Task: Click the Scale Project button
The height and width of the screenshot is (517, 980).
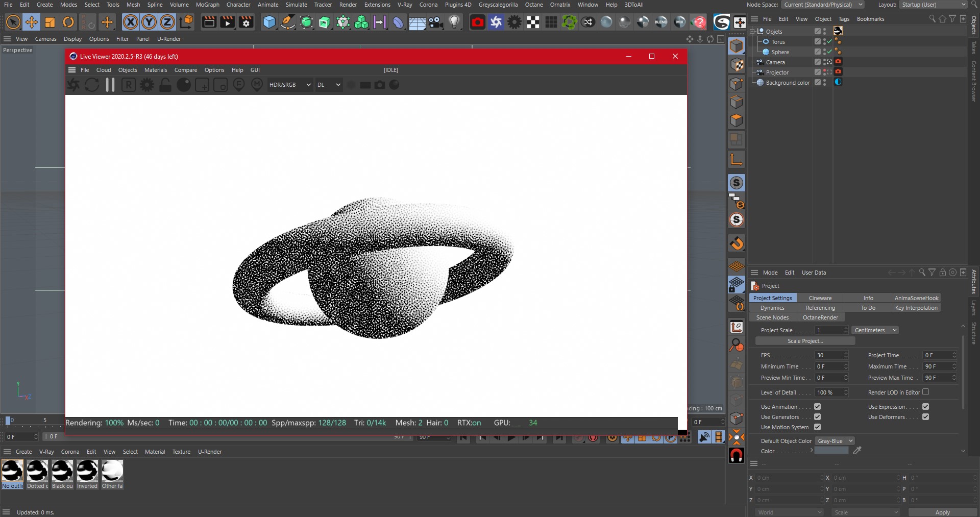Action: 805,341
